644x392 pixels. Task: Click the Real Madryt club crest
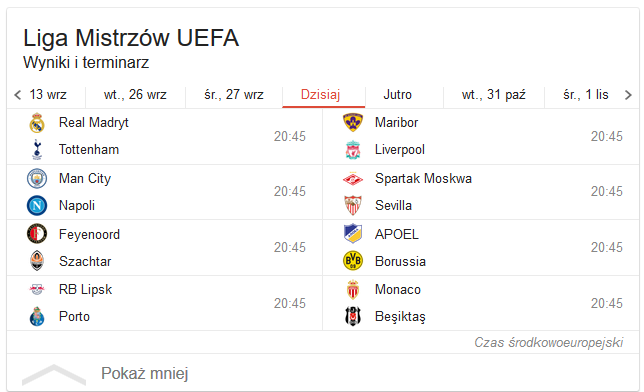click(37, 122)
